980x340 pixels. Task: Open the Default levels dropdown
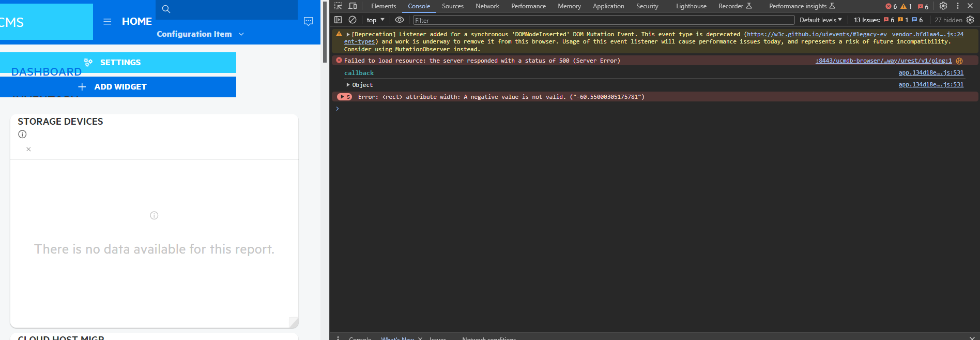[x=820, y=20]
